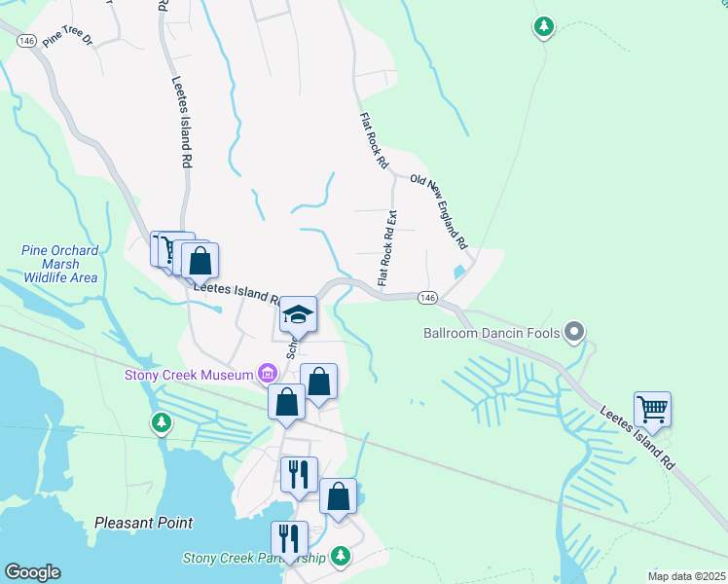Open the Google logo link
Screen dimensions: 728x584
[33, 572]
